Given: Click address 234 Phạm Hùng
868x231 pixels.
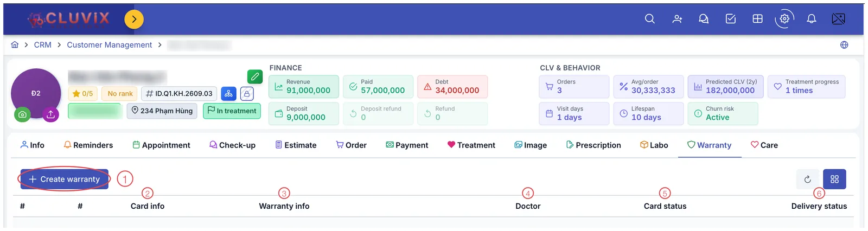Looking at the screenshot, I should click(162, 111).
